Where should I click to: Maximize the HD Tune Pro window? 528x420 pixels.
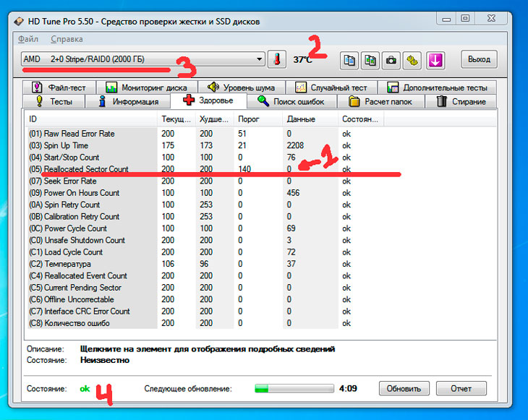click(x=465, y=19)
